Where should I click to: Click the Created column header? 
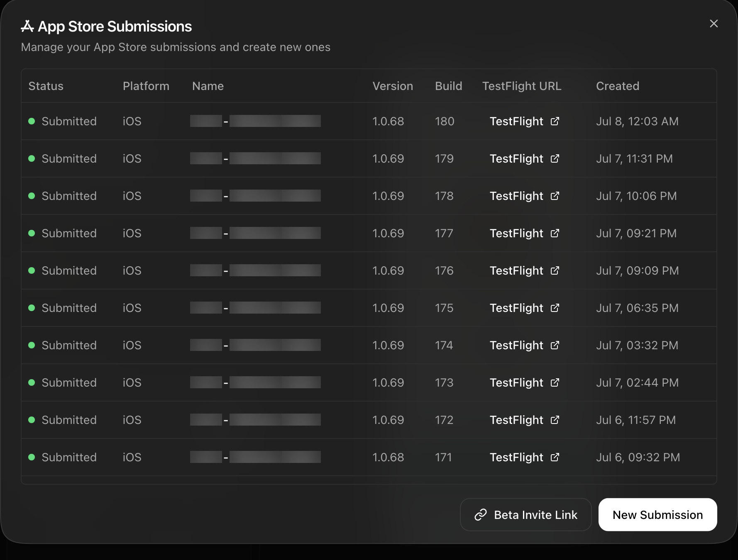(618, 86)
